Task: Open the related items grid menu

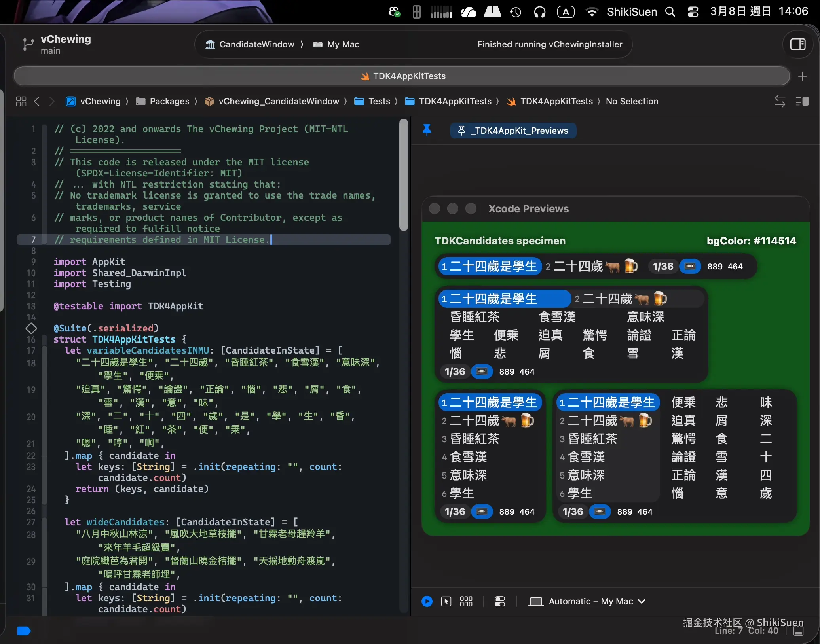Action: pyautogui.click(x=21, y=101)
